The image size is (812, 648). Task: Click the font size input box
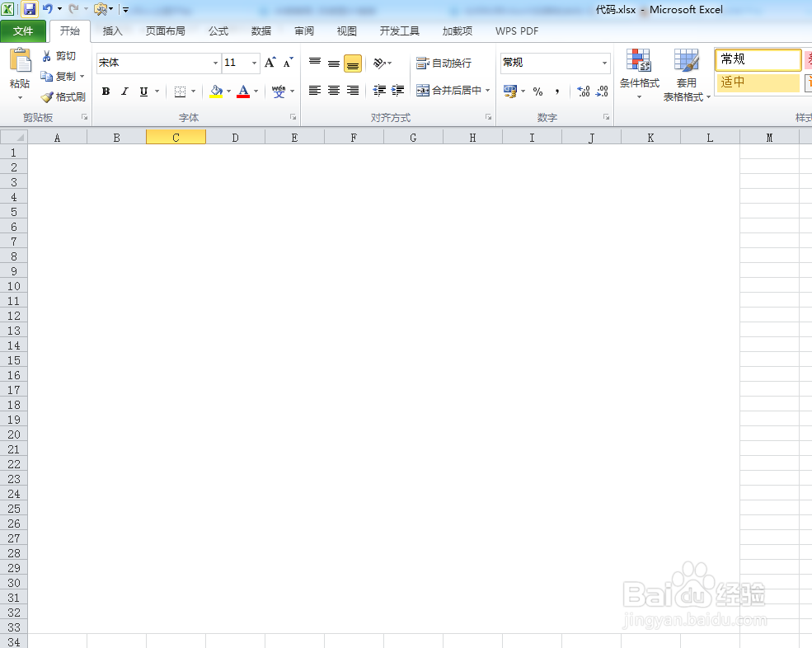coord(236,63)
